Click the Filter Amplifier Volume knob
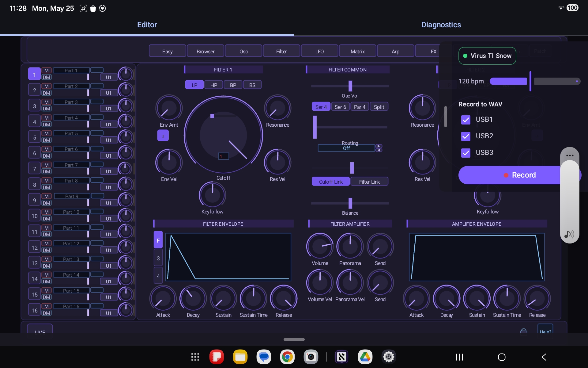588x368 pixels. click(320, 246)
